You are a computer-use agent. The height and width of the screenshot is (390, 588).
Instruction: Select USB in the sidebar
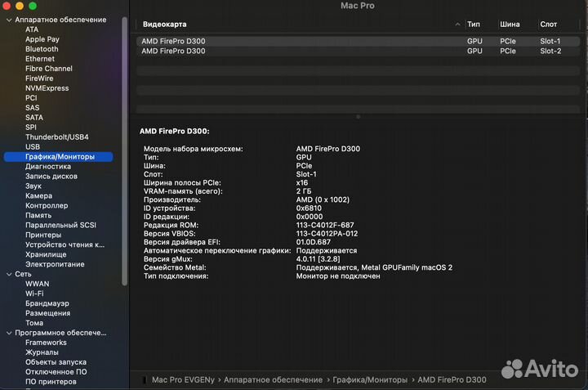33,146
